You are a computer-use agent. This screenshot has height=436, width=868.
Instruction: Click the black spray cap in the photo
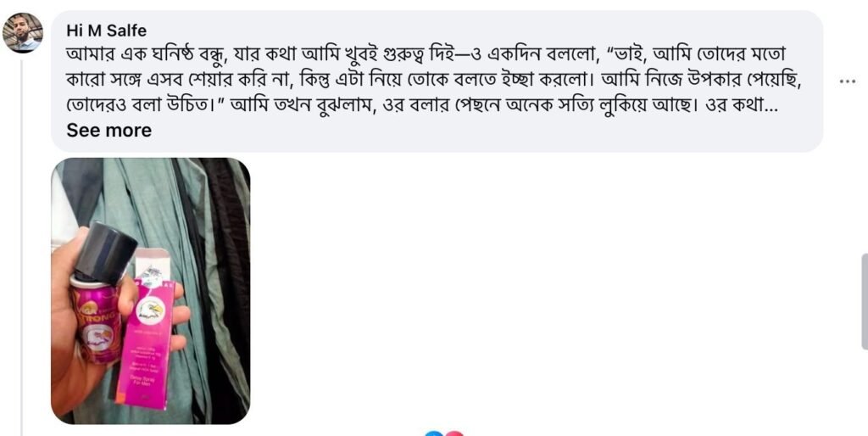106,251
